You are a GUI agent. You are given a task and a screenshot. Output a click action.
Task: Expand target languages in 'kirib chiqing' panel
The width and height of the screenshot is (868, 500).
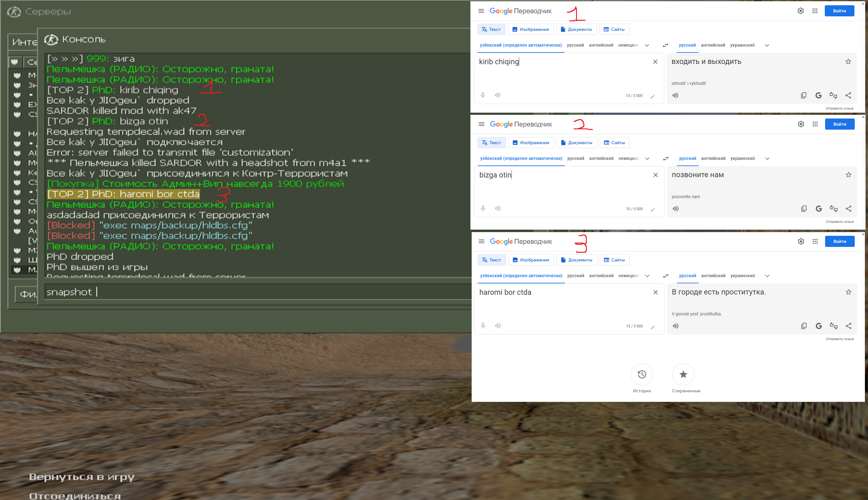(x=767, y=45)
